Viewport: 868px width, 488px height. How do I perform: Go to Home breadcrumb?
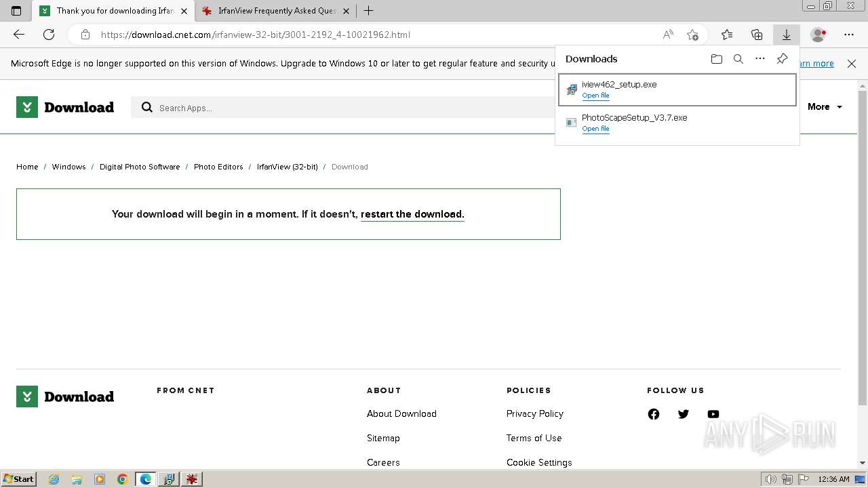coord(27,167)
